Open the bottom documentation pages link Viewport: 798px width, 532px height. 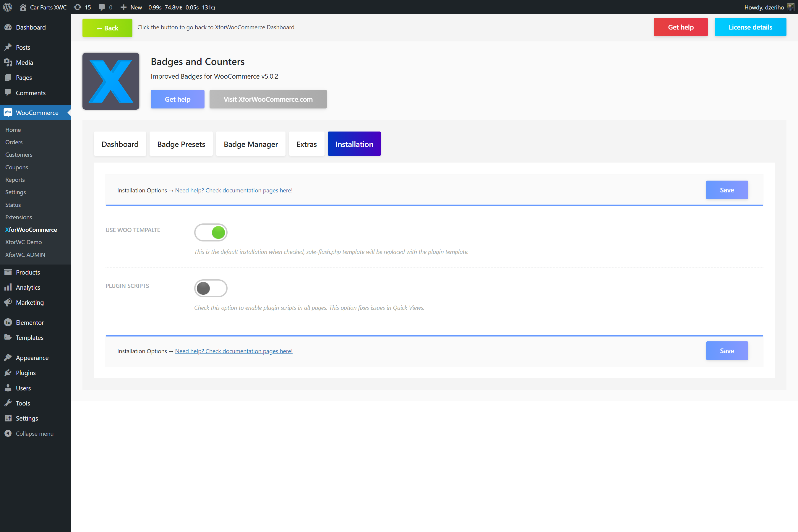[x=233, y=351]
